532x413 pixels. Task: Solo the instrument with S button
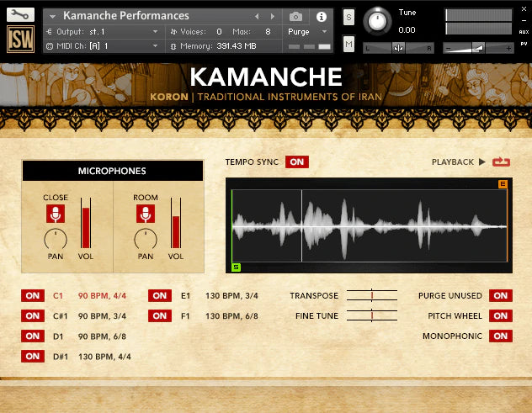(348, 18)
